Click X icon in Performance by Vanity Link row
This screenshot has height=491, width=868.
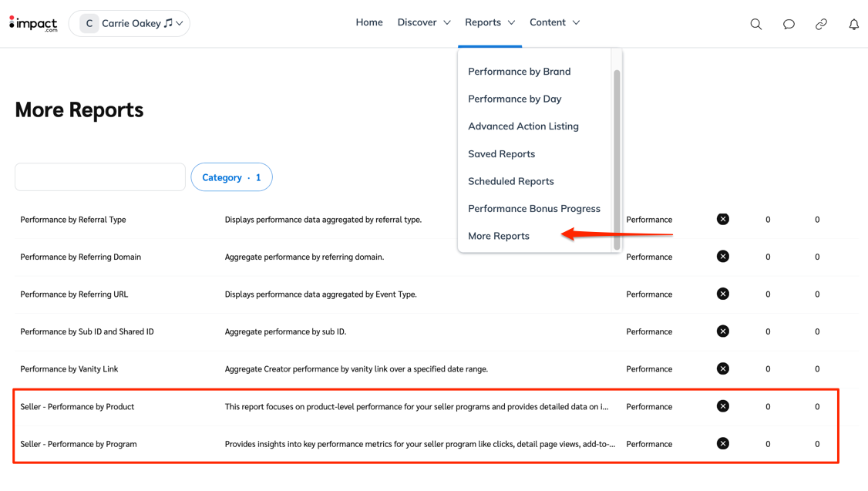(722, 369)
